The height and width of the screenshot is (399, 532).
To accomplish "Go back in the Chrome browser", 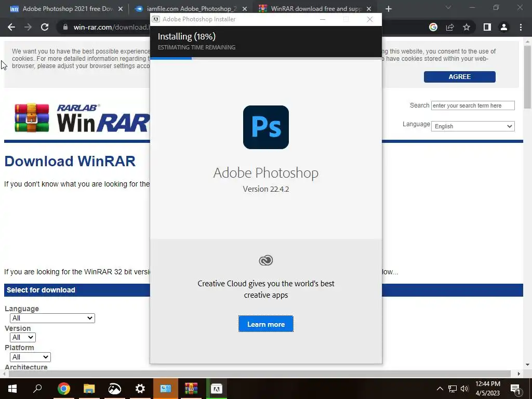I will pyautogui.click(x=11, y=27).
